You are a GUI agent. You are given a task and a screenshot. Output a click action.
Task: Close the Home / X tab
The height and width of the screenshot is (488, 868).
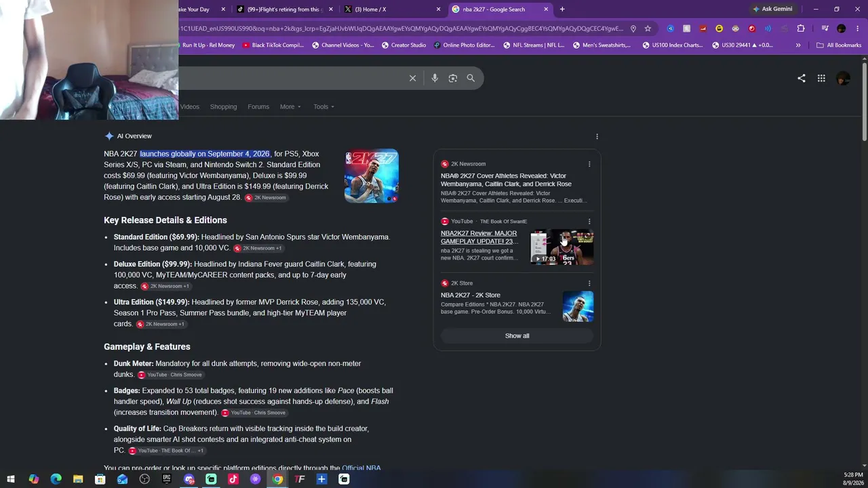[438, 9]
